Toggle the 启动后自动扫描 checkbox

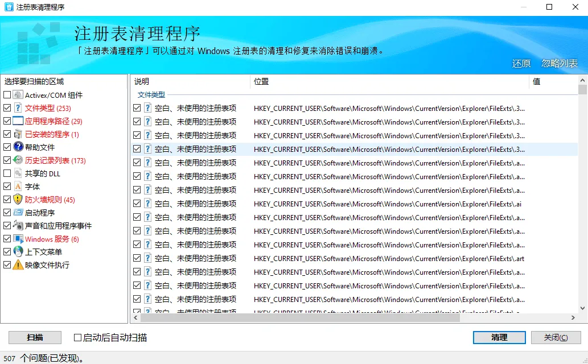click(77, 337)
